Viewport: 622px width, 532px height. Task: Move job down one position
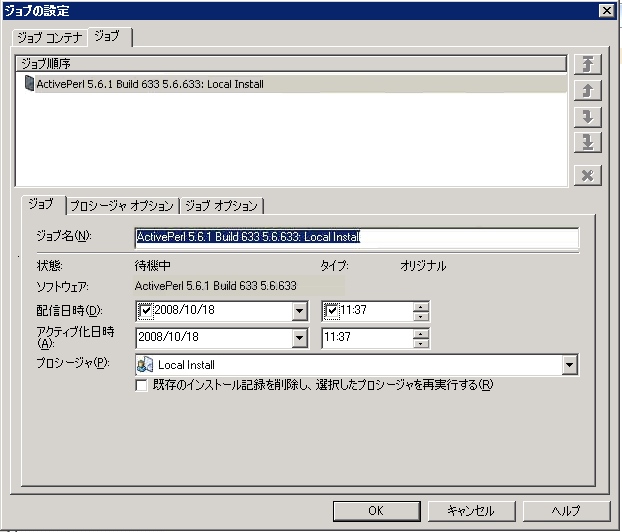(x=587, y=117)
